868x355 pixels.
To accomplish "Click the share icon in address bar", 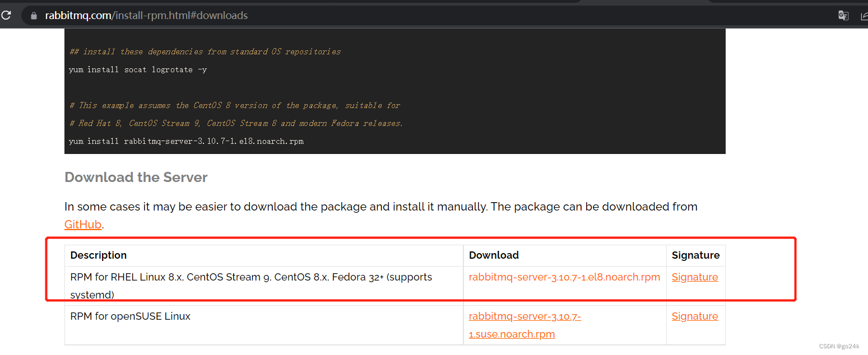I will pyautogui.click(x=864, y=16).
